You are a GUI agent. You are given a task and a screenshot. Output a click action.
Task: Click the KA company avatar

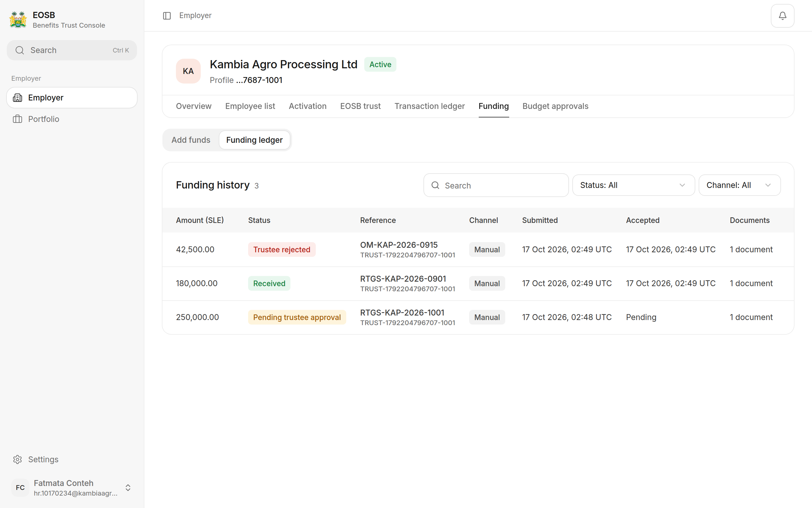tap(188, 71)
